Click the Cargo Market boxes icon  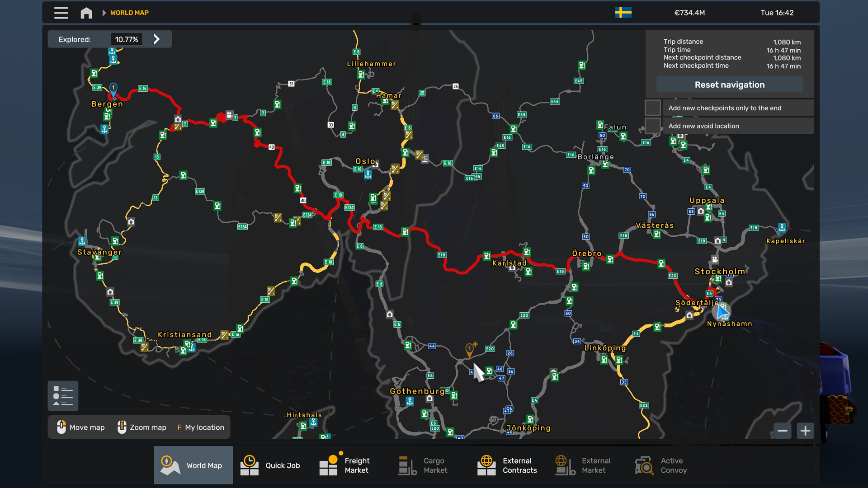(406, 465)
